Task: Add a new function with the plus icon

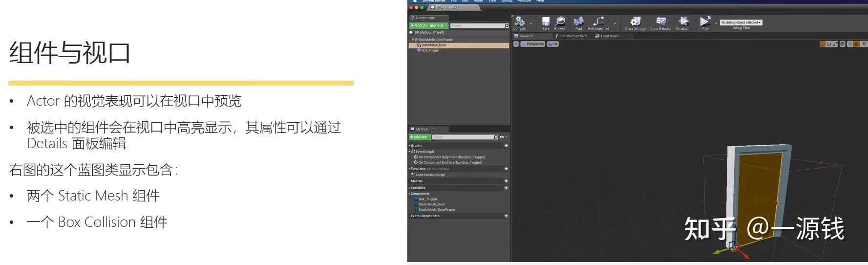Action: [x=506, y=169]
